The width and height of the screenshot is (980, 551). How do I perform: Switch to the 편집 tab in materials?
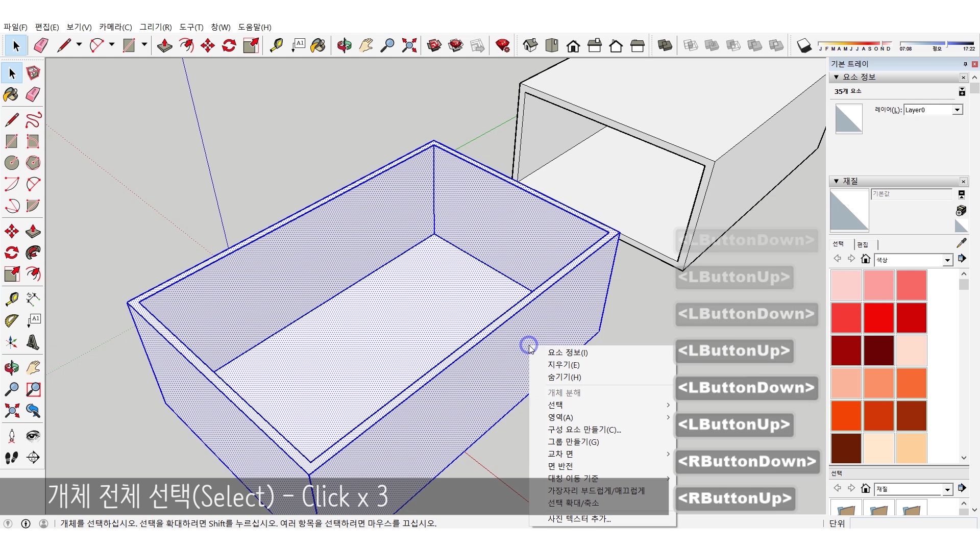[x=863, y=244]
